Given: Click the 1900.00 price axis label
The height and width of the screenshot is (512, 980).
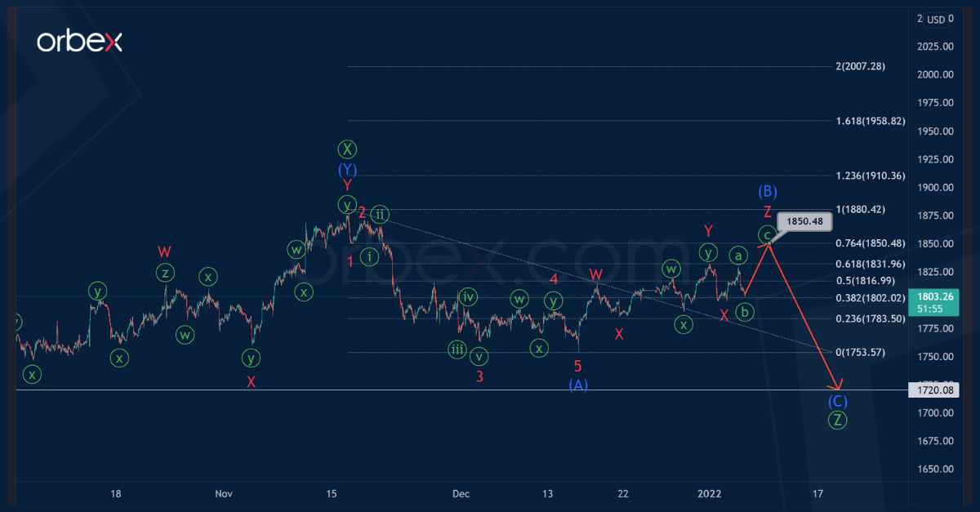Looking at the screenshot, I should point(936,188).
